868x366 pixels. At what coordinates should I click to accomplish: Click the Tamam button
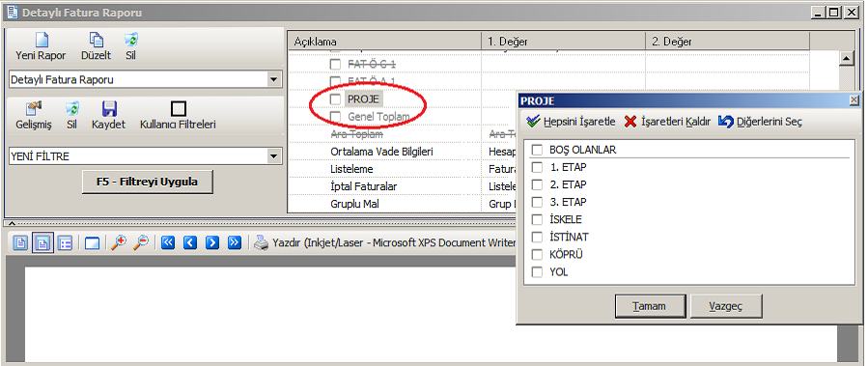[651, 306]
